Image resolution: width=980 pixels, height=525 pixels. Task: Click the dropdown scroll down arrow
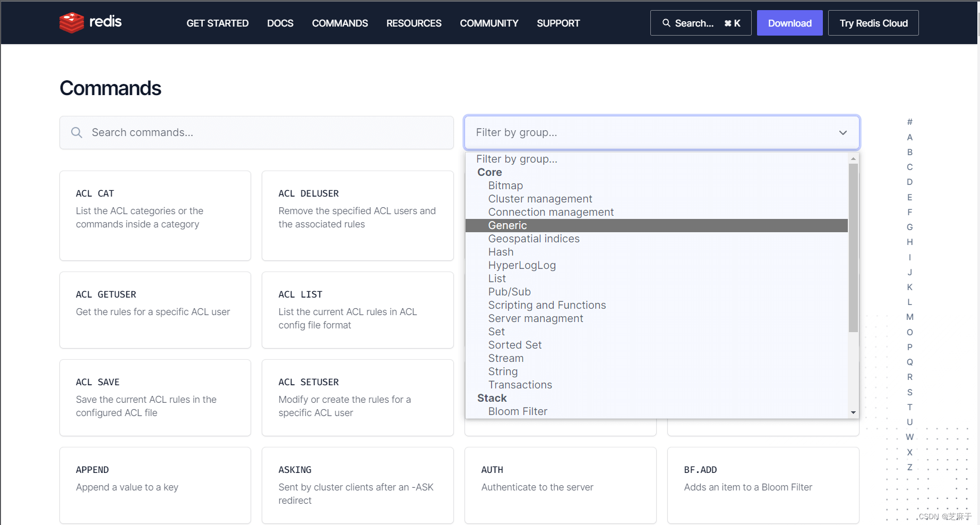pyautogui.click(x=853, y=412)
